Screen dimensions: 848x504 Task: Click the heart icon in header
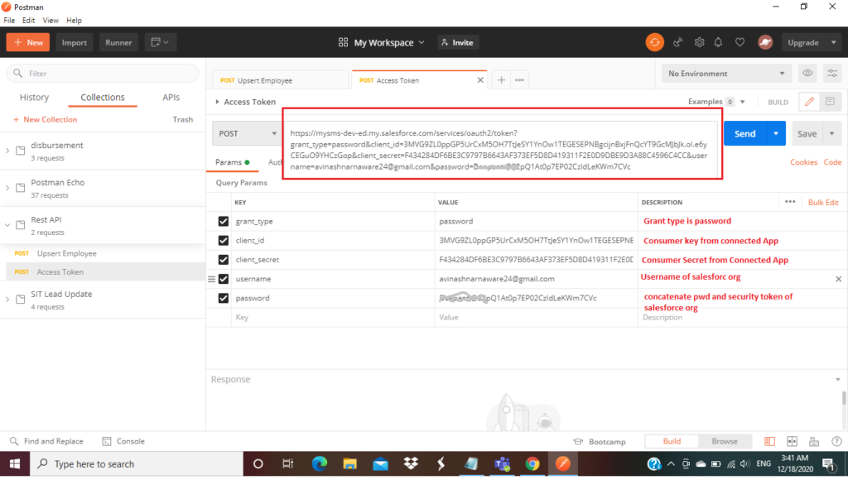[740, 42]
